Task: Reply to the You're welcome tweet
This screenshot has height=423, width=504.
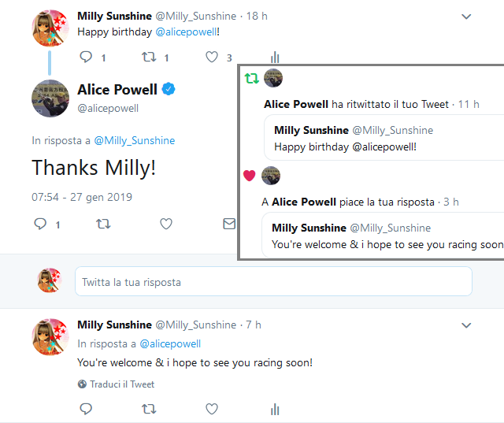Action: pyautogui.click(x=87, y=409)
